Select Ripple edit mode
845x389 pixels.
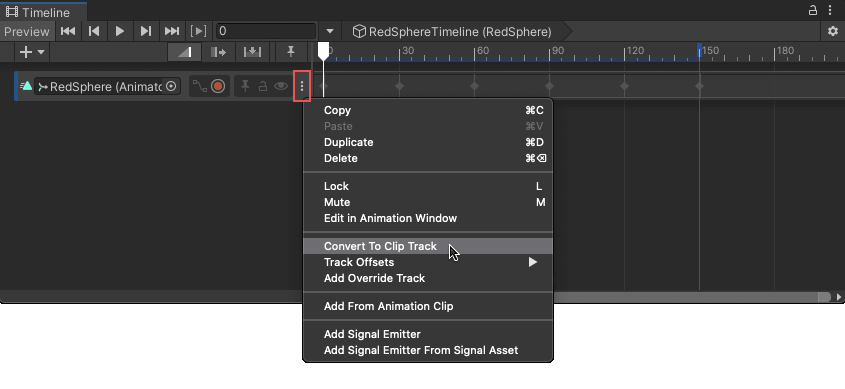coord(218,52)
